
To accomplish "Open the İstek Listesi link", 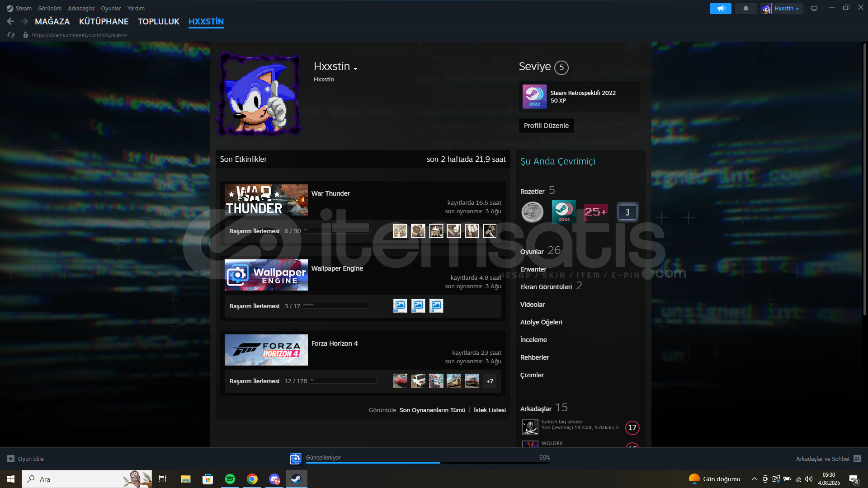I will [490, 410].
